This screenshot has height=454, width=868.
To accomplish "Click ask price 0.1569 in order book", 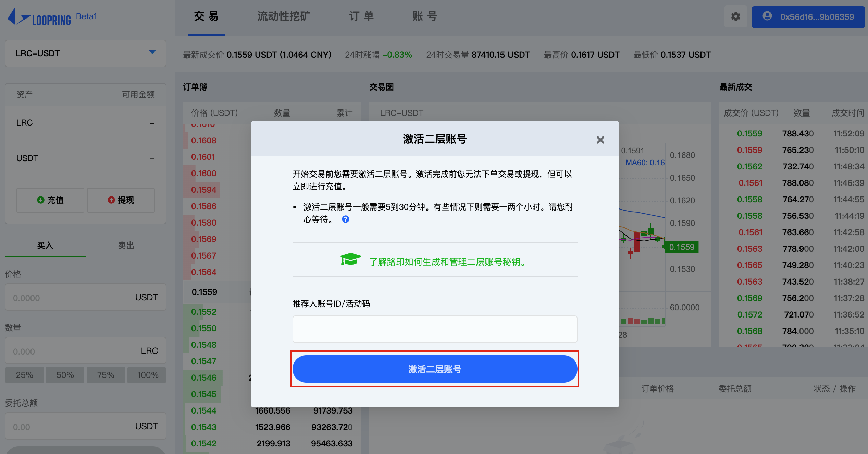I will click(x=204, y=239).
